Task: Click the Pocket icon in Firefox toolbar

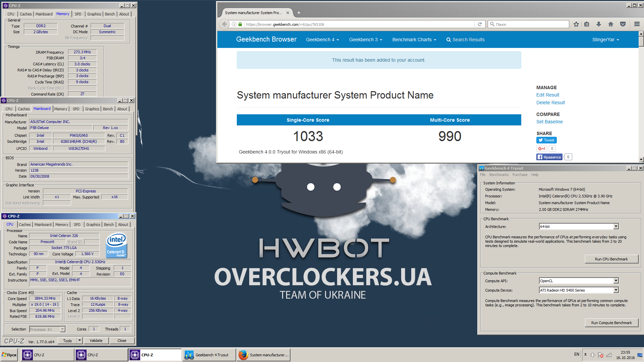Action: 623,24
